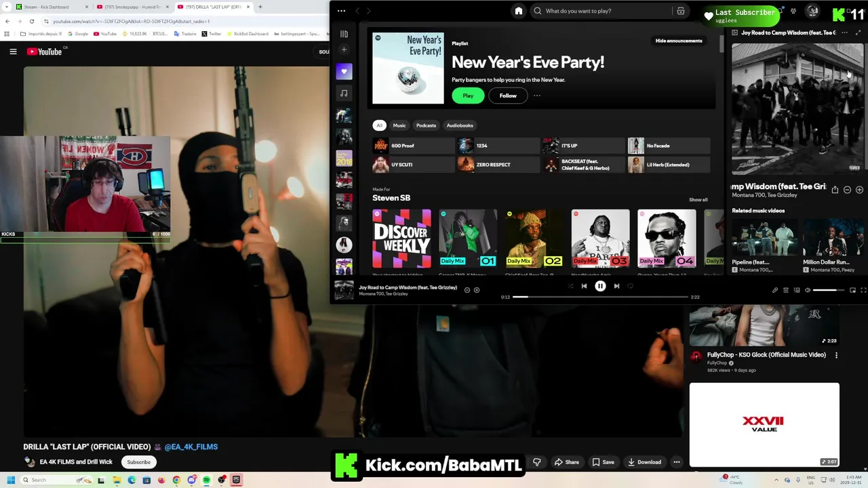Open more options for New Year's Eve playlist
Viewport: 868px width, 488px height.
click(x=537, y=96)
